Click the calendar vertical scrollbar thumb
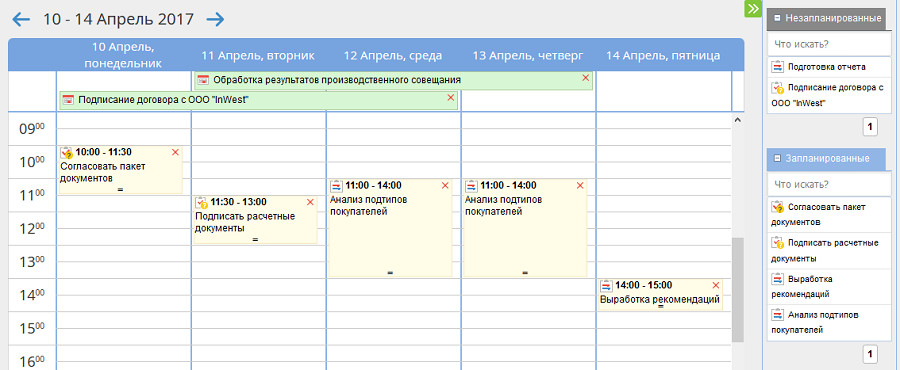900x370 pixels. click(x=738, y=290)
